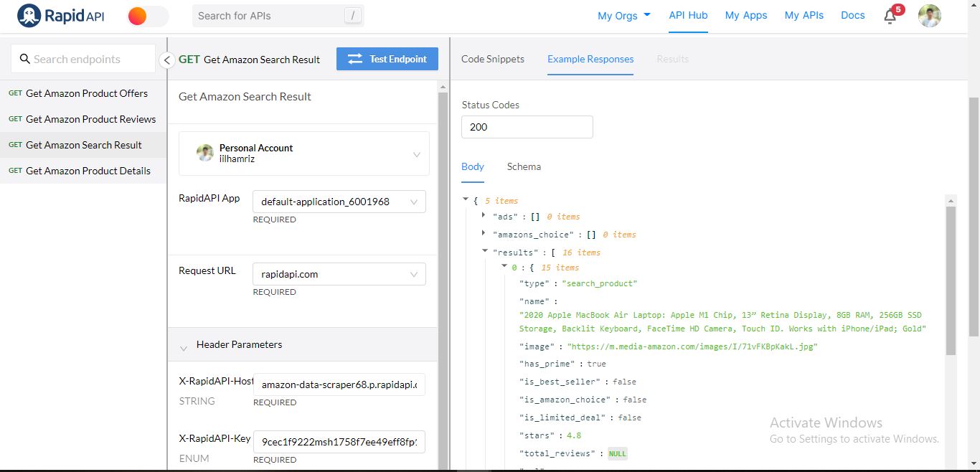Collapse the "results" JSON array
The image size is (980, 472).
pos(484,251)
